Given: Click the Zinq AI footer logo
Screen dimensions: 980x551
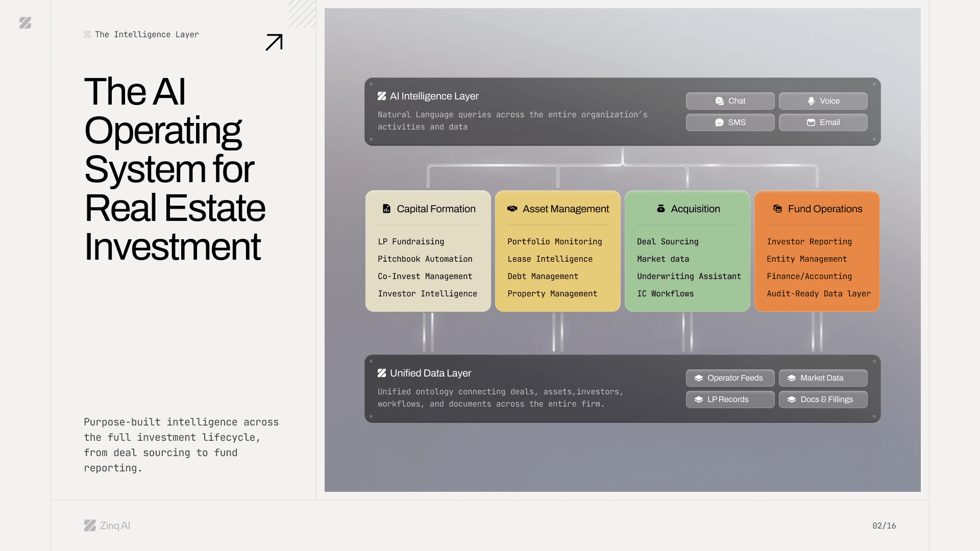Looking at the screenshot, I should 107,525.
